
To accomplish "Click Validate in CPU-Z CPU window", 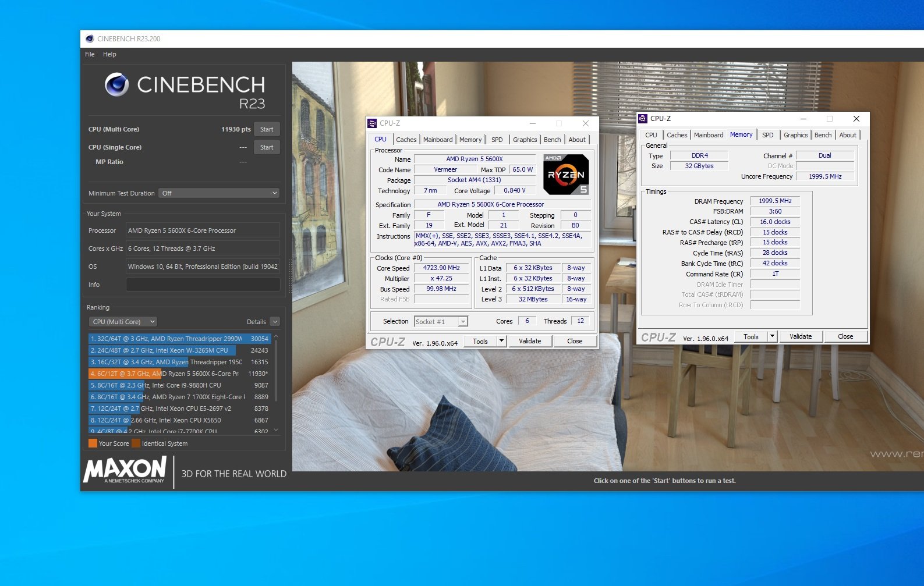I will (x=530, y=342).
